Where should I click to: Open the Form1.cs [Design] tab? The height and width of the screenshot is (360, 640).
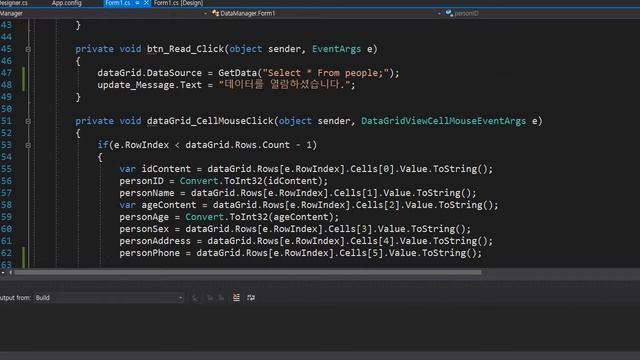point(178,3)
